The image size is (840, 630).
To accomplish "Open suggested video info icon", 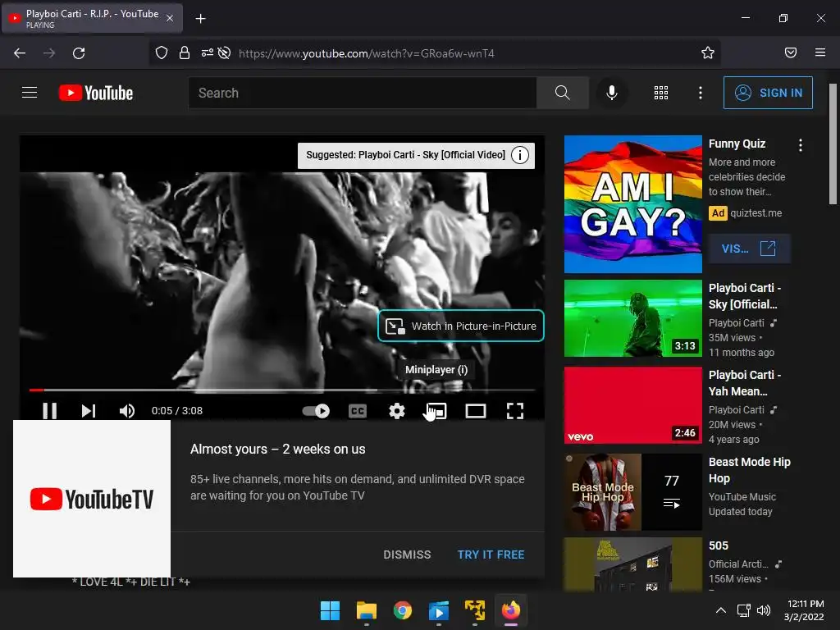I will [519, 155].
